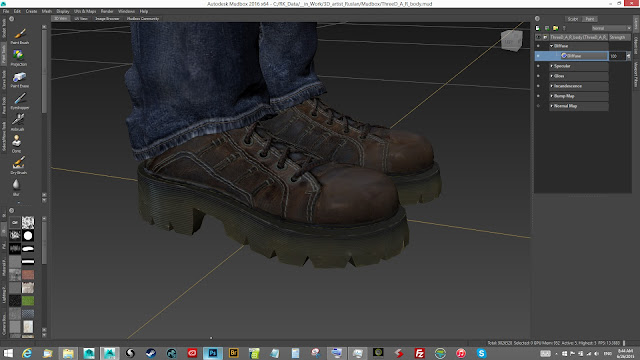The height and width of the screenshot is (360, 640).
Task: Click the import layer folder icon
Action: tap(556, 28)
